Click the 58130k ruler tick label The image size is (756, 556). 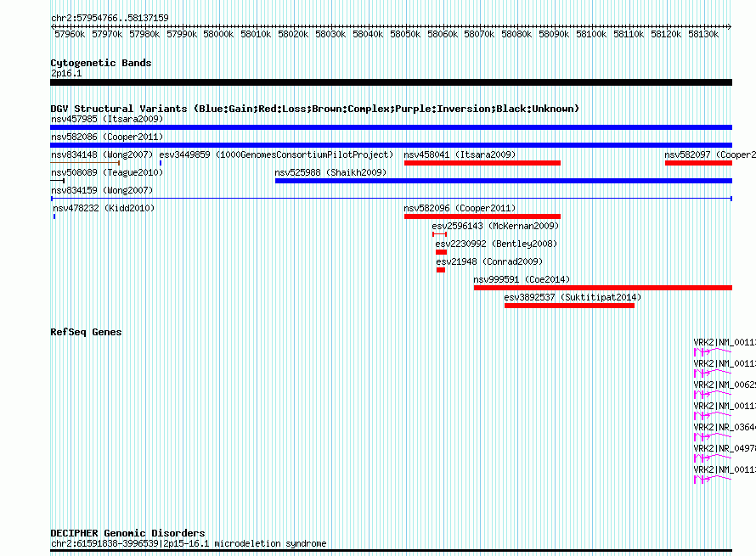point(703,34)
